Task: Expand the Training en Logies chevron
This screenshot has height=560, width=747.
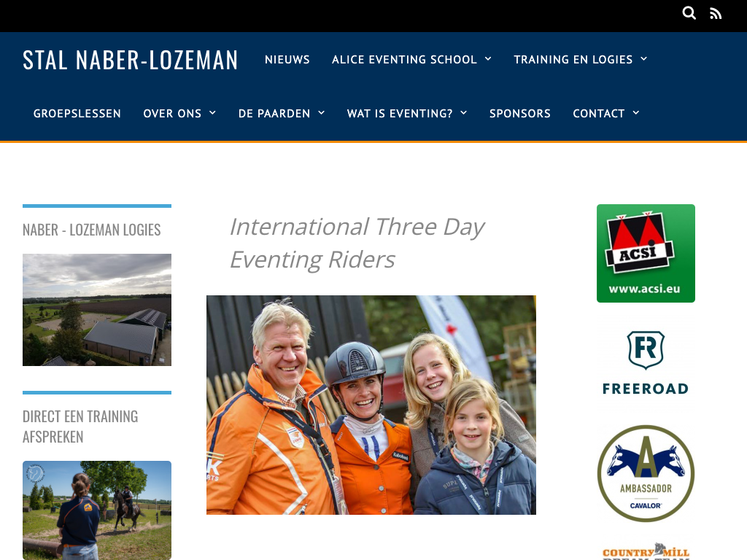Action: pos(643,58)
